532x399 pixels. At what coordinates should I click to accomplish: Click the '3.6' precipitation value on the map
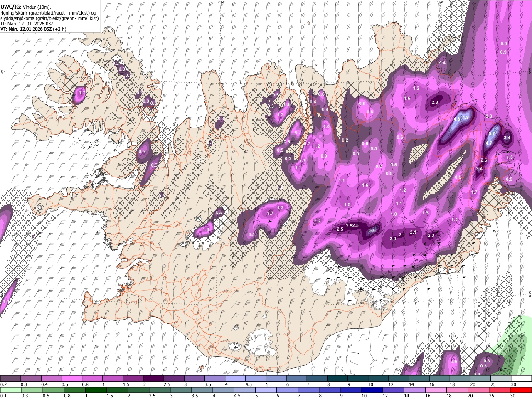372,230
